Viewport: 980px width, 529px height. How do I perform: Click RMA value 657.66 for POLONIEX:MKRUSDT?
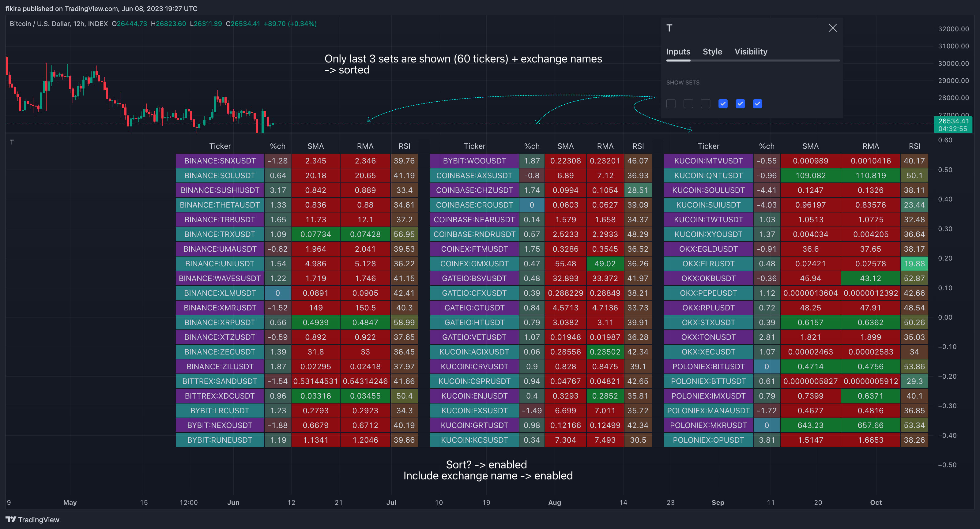pyautogui.click(x=870, y=425)
